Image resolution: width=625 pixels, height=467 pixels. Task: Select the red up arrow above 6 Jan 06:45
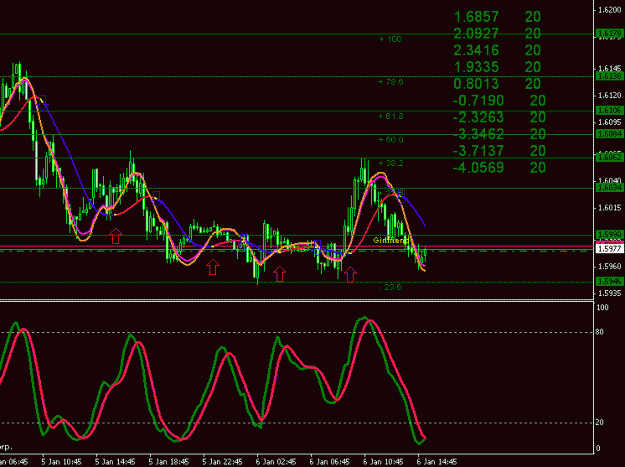click(350, 275)
